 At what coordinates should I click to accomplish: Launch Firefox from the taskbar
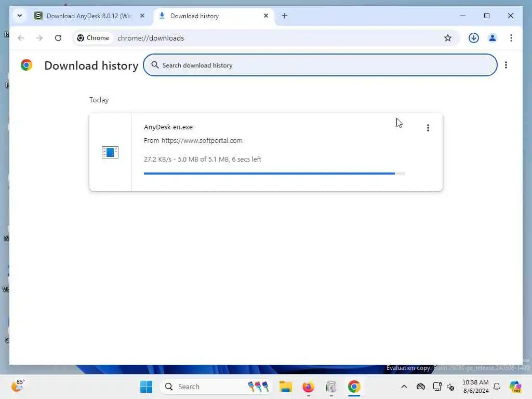pyautogui.click(x=309, y=387)
